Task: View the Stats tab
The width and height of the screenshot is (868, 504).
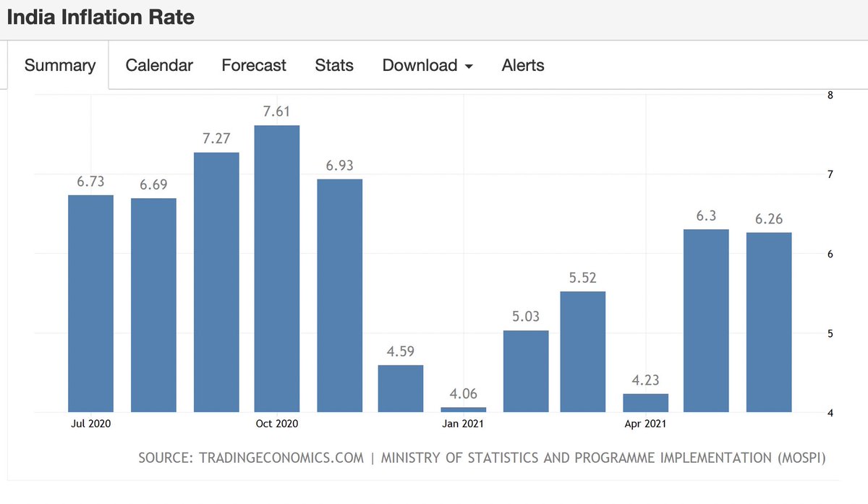Action: click(x=333, y=65)
